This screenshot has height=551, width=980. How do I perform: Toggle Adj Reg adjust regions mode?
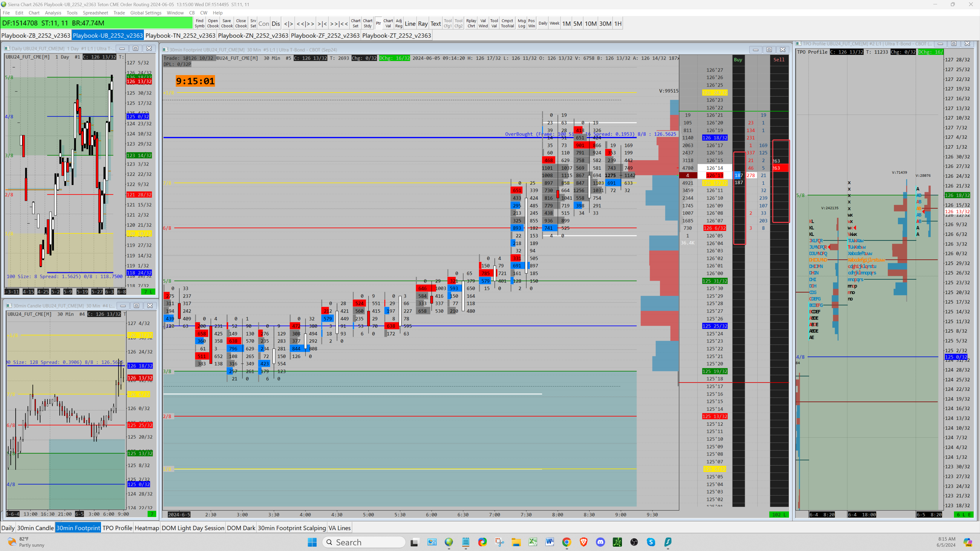click(x=398, y=23)
